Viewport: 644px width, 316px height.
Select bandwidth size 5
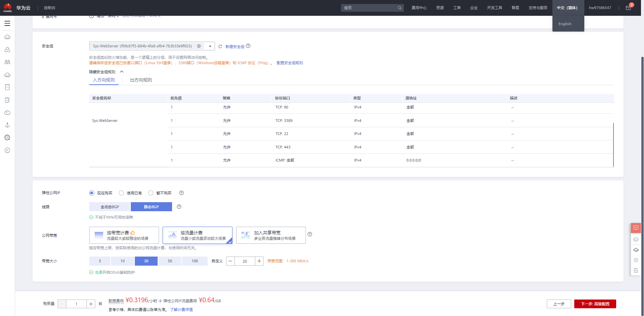[100, 261]
